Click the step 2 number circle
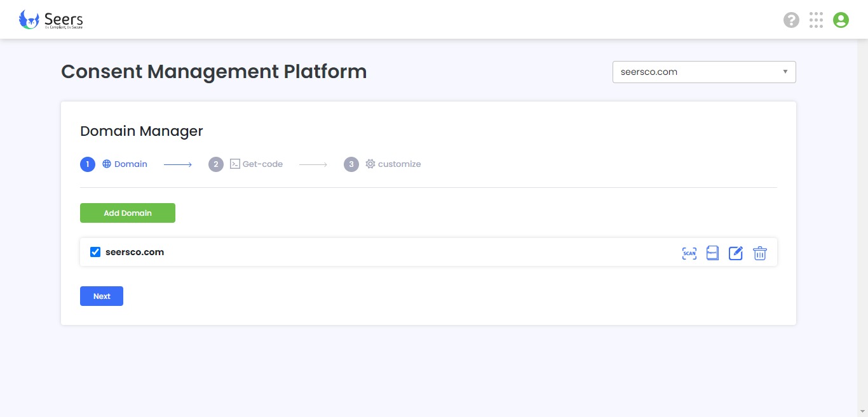Viewport: 868px width, 417px height. [216, 164]
